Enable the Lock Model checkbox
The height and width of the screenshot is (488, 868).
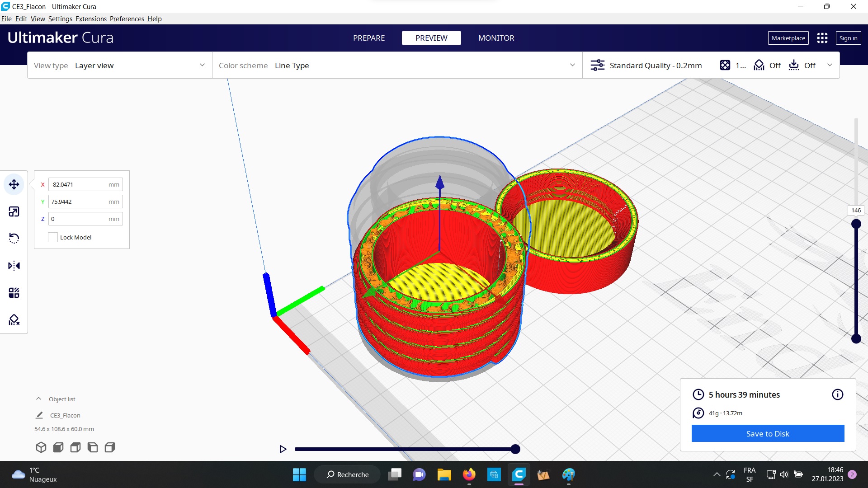pos(53,237)
